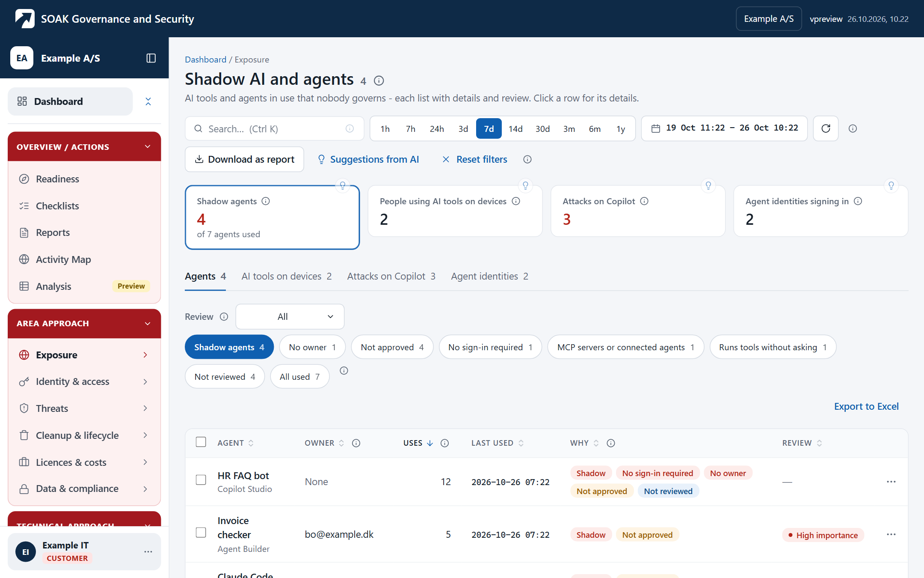Open Readiness in the sidebar
The width and height of the screenshot is (924, 578).
[84, 179]
